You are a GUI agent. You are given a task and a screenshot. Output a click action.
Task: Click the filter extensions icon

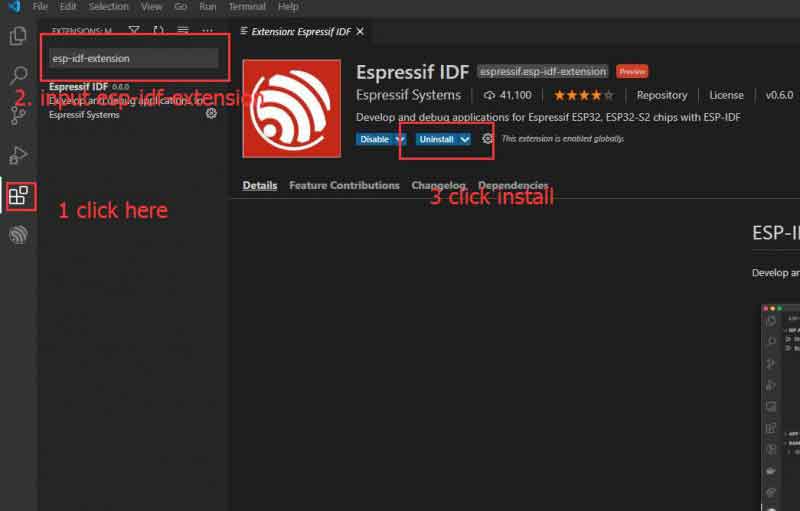click(134, 31)
